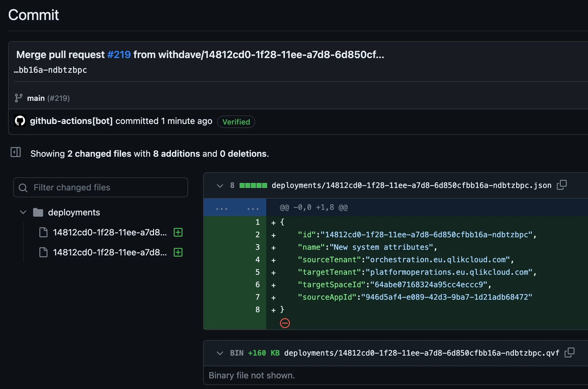The height and width of the screenshot is (389, 588).
Task: Click green diff stat squares for JSON file
Action: pyautogui.click(x=253, y=185)
